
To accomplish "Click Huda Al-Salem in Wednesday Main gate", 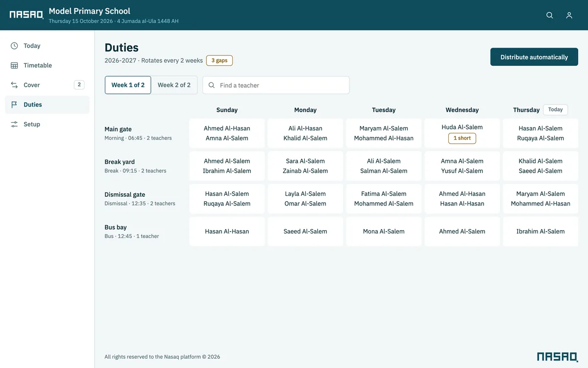I will coord(462,127).
